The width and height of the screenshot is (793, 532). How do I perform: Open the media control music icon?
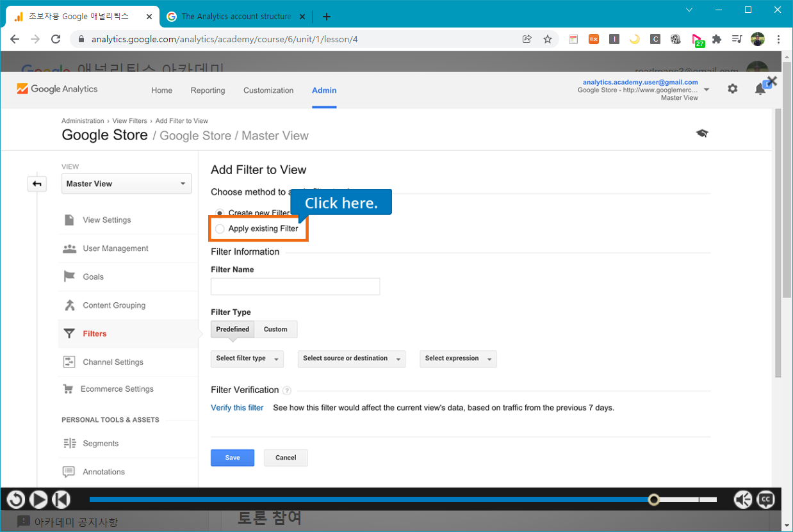pyautogui.click(x=737, y=39)
